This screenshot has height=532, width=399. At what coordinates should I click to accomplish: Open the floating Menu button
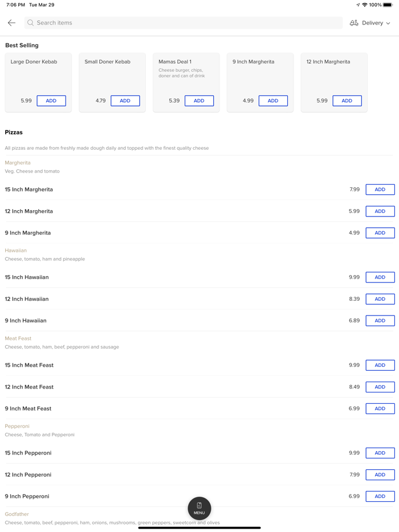tap(199, 508)
